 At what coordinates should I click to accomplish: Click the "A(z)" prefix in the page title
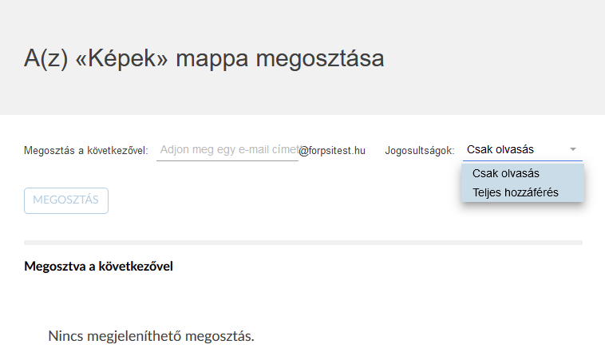pyautogui.click(x=46, y=59)
